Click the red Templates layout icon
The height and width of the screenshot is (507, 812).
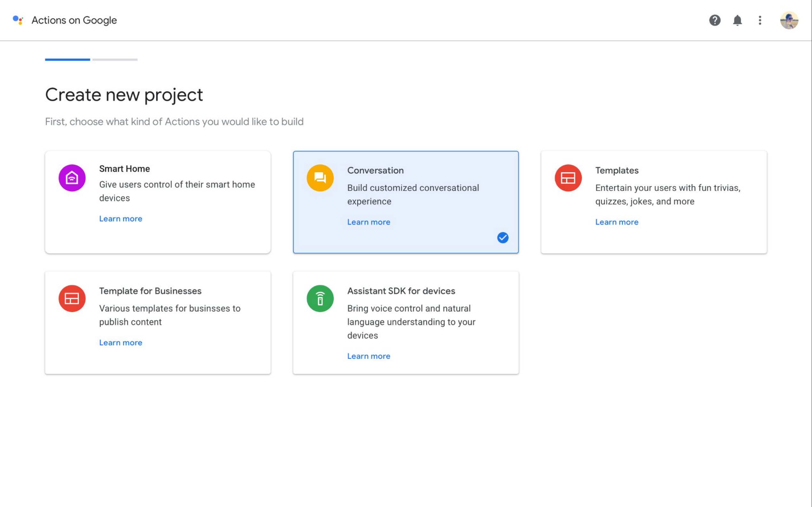click(568, 178)
